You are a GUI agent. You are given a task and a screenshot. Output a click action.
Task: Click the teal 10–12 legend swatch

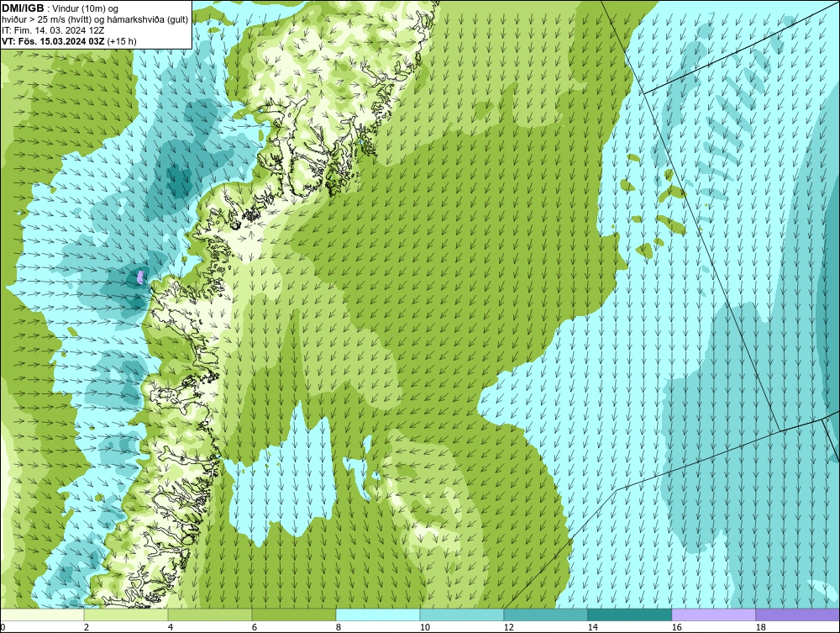(x=462, y=615)
